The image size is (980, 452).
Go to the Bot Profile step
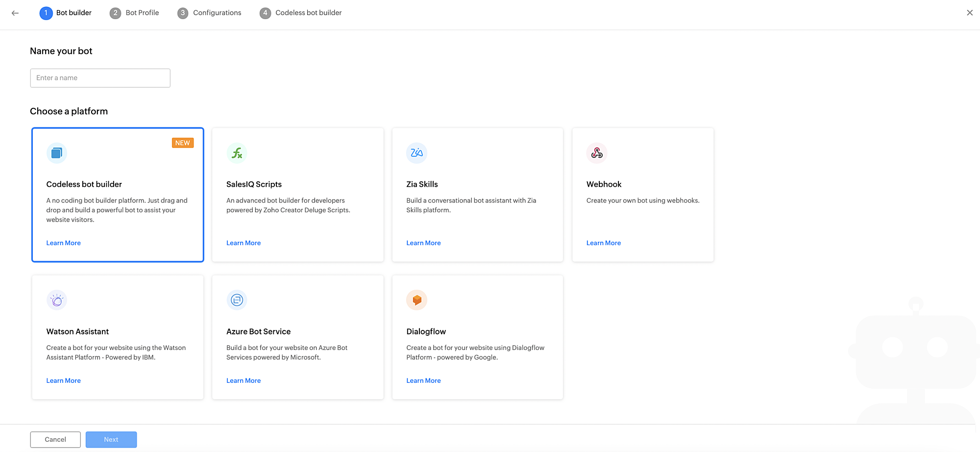tap(142, 13)
